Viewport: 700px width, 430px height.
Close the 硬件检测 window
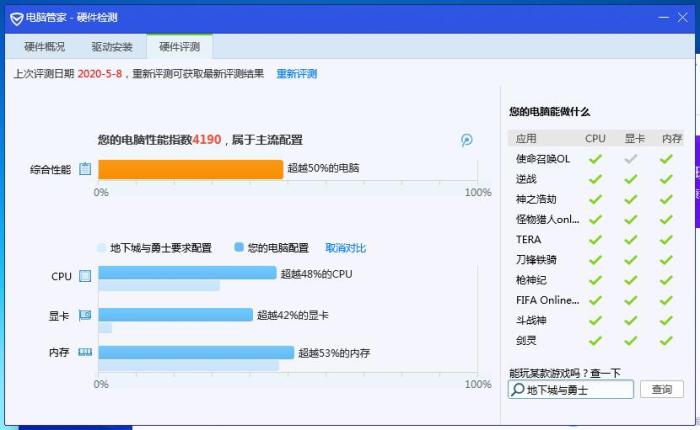[683, 18]
